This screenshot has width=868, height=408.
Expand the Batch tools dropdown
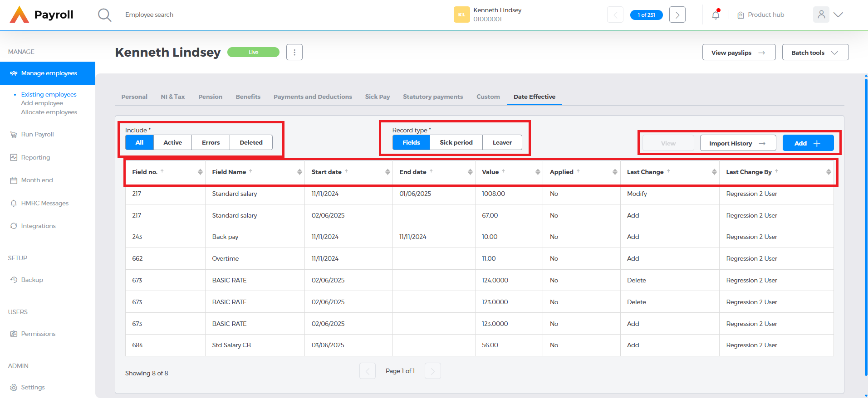click(815, 52)
